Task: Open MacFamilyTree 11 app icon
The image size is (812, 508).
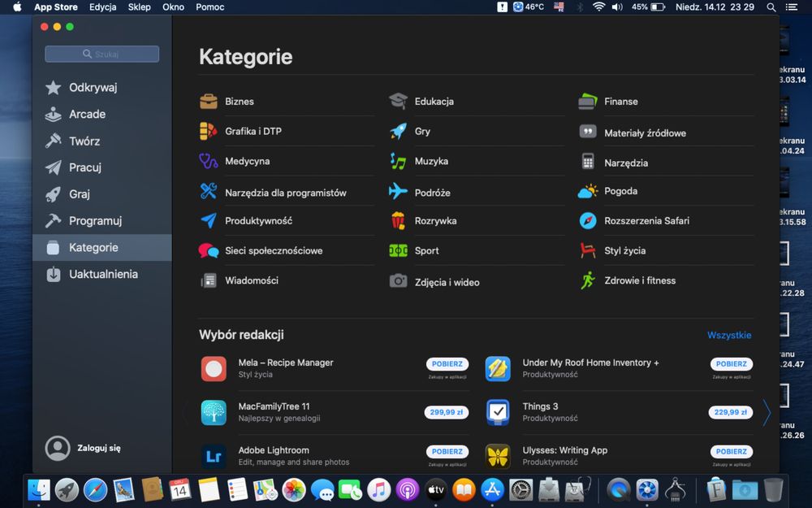Action: point(214,413)
